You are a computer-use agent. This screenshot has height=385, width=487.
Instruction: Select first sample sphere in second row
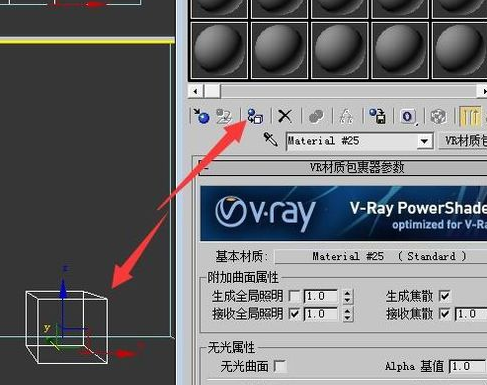[x=219, y=50]
